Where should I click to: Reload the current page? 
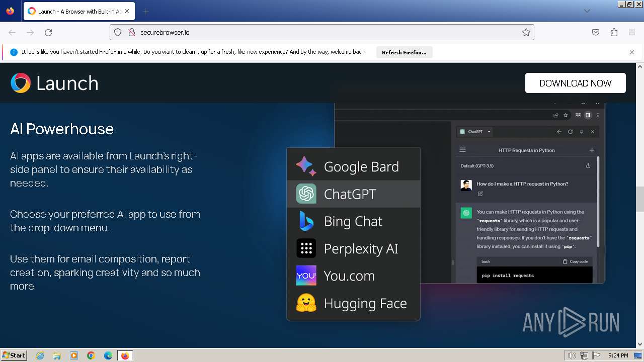pos(48,32)
